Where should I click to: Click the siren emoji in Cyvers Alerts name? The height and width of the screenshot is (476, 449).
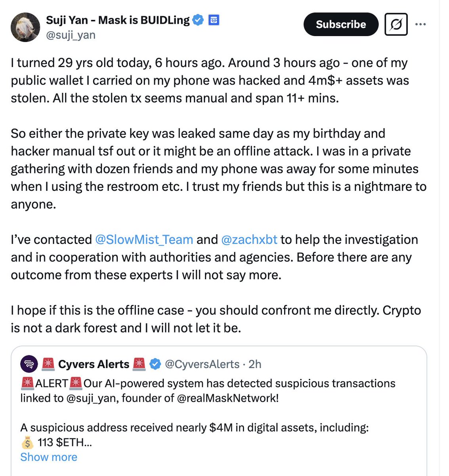point(48,364)
